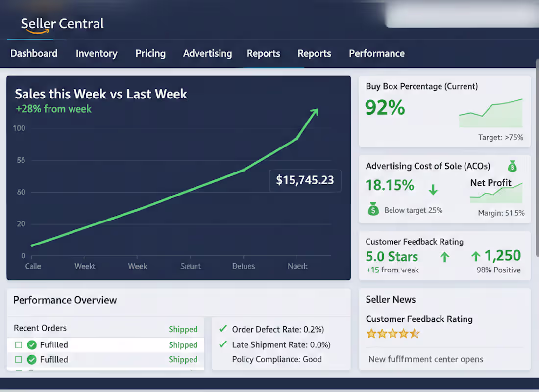Click Late Shipment Rate: 0.0%) text
The width and height of the screenshot is (539, 392).
pos(281,345)
